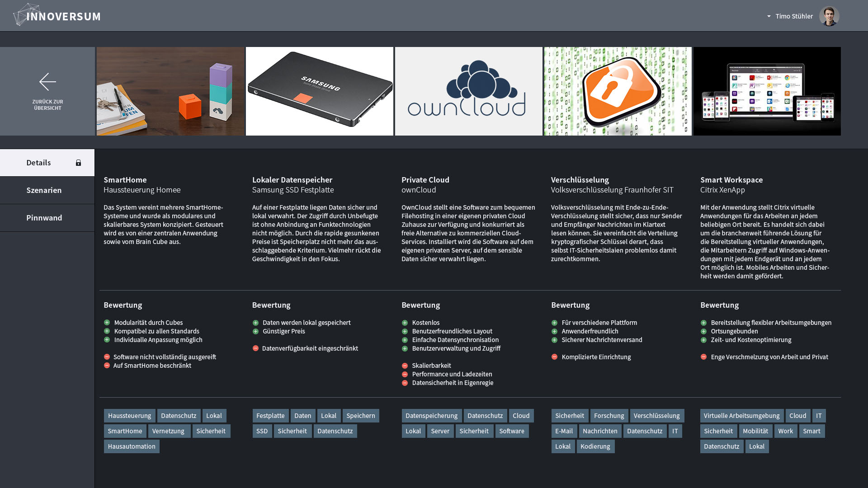Click the lock icon on Details tab
The width and height of the screenshot is (868, 488).
tap(78, 163)
